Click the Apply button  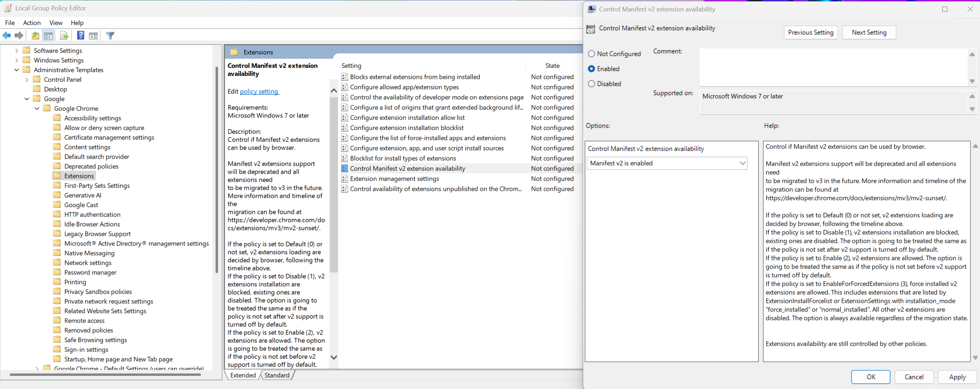pos(957,377)
